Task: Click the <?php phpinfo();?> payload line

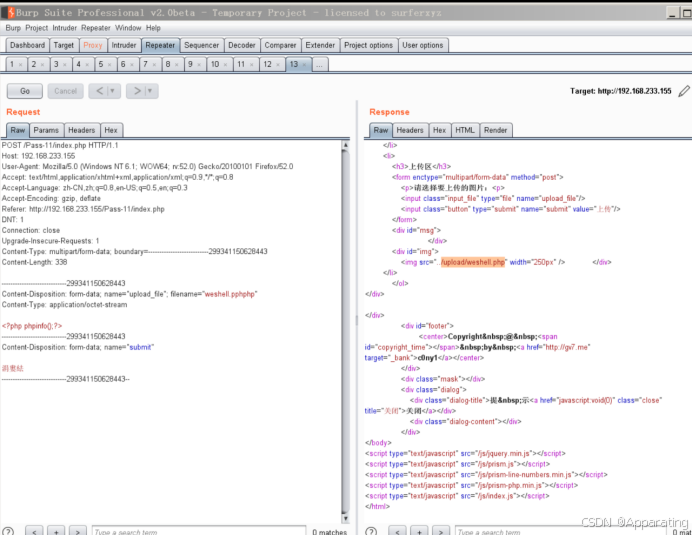Action: (x=32, y=326)
